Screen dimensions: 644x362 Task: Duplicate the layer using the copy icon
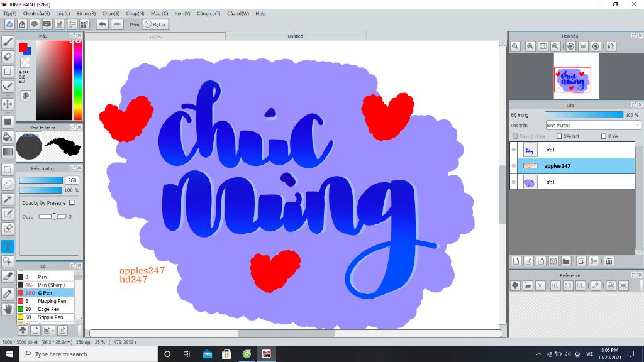point(580,261)
